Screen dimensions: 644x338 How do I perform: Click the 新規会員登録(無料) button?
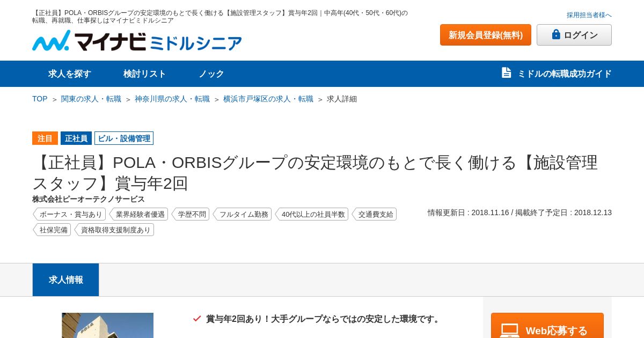point(486,35)
